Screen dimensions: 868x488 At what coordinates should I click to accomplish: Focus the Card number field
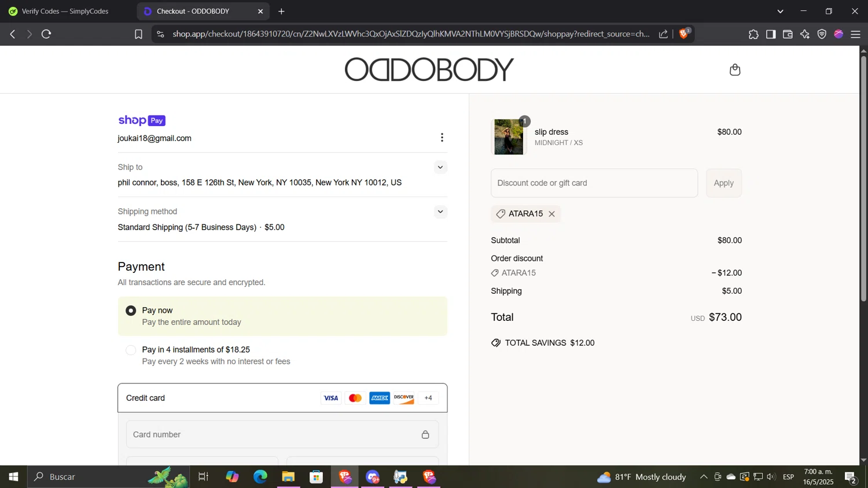click(x=282, y=434)
